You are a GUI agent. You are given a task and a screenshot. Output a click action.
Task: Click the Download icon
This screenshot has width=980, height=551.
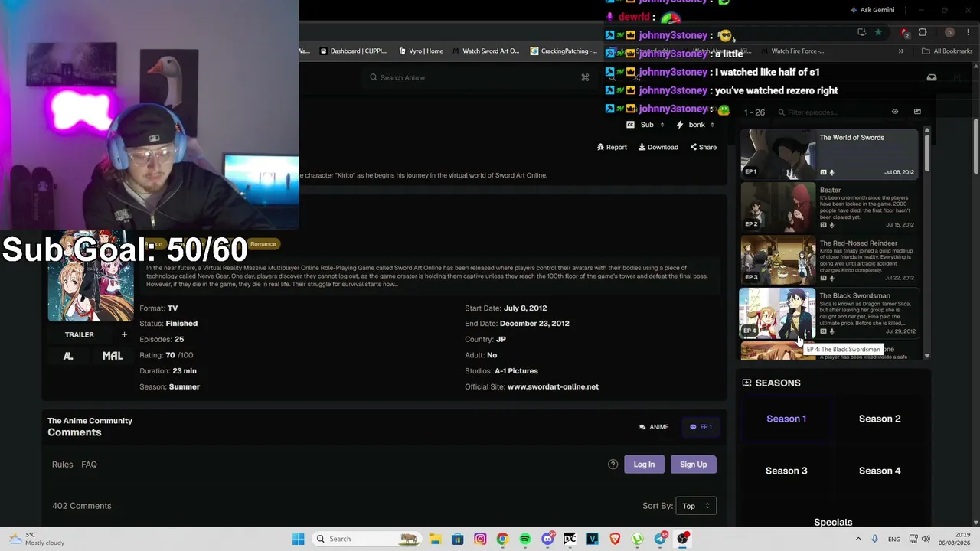click(642, 147)
